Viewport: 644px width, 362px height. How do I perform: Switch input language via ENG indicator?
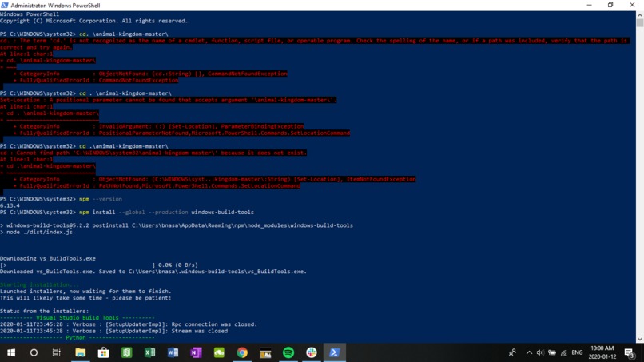(577, 352)
